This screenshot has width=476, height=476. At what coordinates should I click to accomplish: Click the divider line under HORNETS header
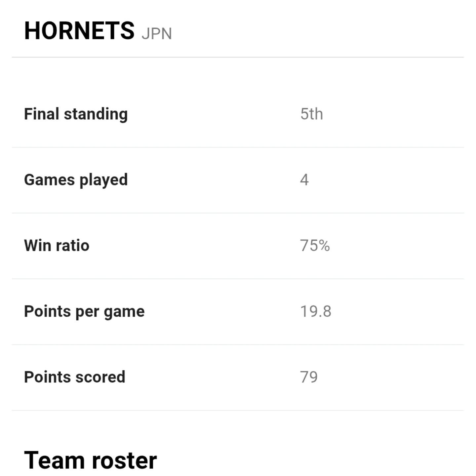pyautogui.click(x=238, y=57)
